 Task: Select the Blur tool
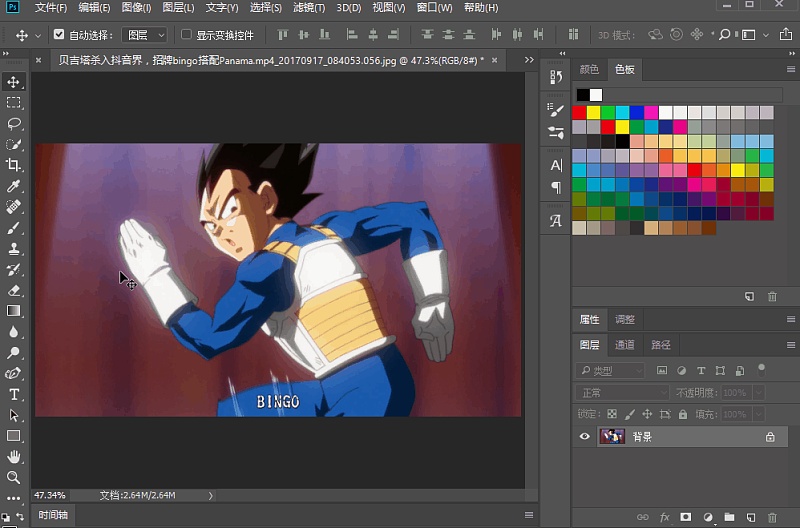coord(13,332)
